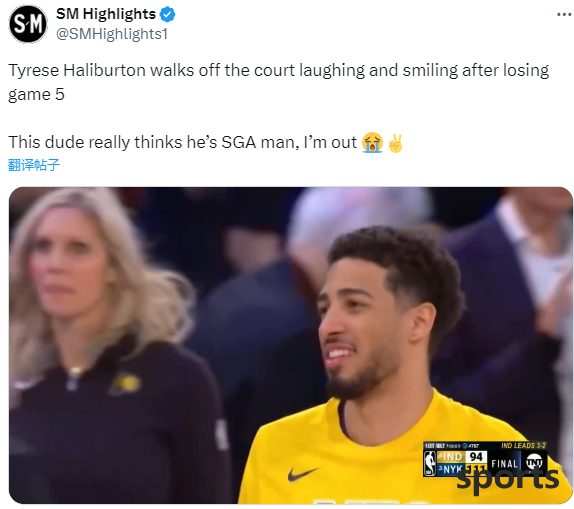Viewport: 574px width, 509px height.
Task: Click the IND LEADS 3-2 text
Action: tap(523, 446)
